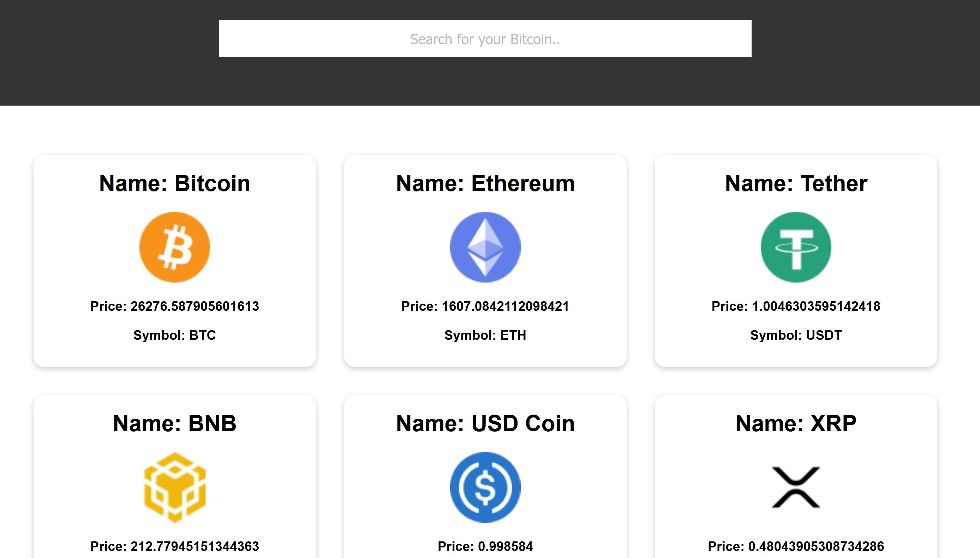Click the 'Symbol: USDT' label

tap(796, 336)
